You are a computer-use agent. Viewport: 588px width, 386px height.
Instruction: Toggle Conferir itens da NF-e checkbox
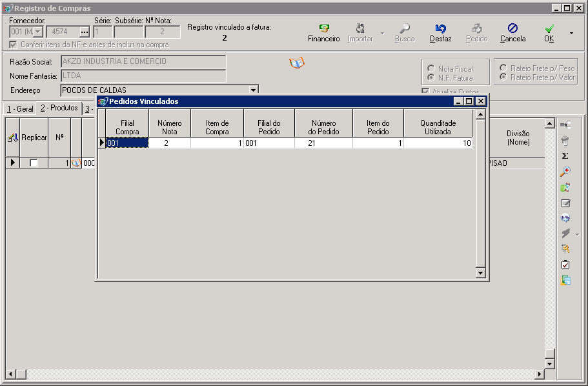(x=13, y=45)
